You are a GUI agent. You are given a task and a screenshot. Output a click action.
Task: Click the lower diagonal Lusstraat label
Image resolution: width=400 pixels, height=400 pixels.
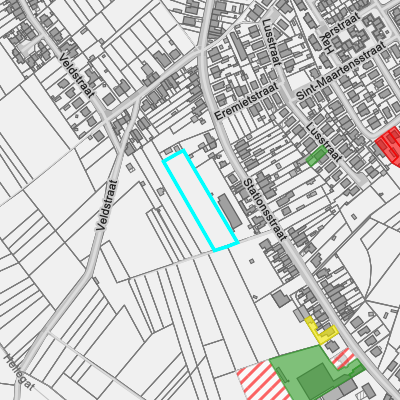click(324, 142)
